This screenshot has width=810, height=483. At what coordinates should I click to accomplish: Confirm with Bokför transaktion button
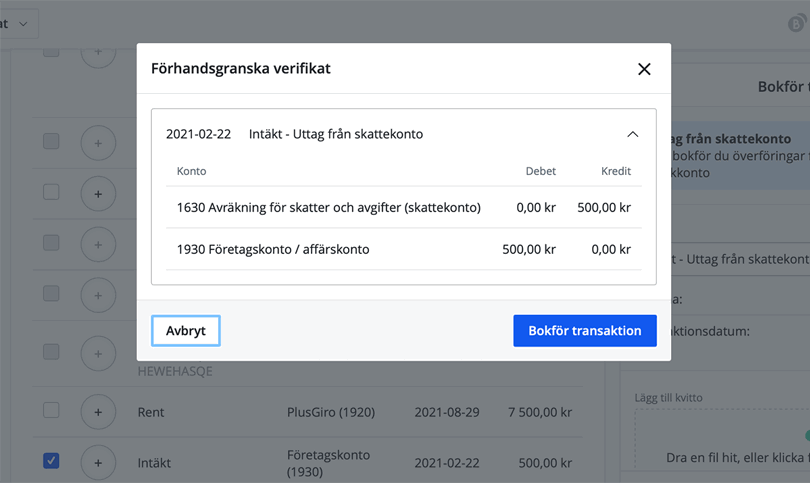pos(584,331)
